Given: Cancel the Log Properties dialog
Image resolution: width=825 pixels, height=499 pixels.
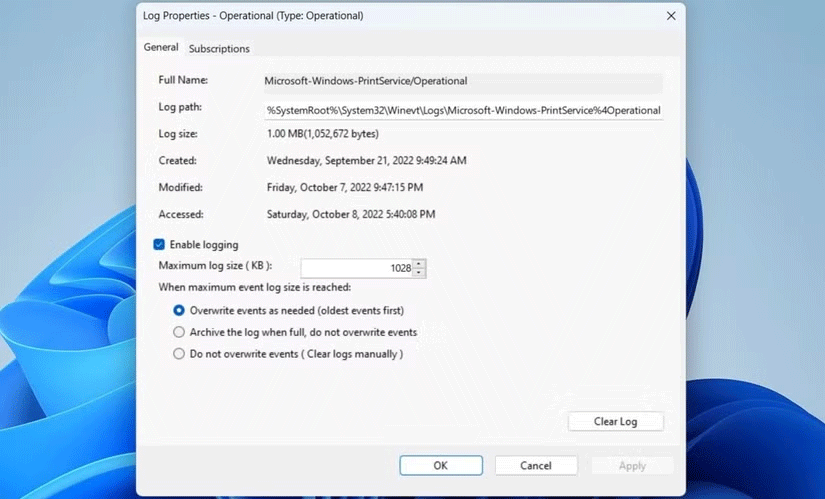Looking at the screenshot, I should click(536, 465).
